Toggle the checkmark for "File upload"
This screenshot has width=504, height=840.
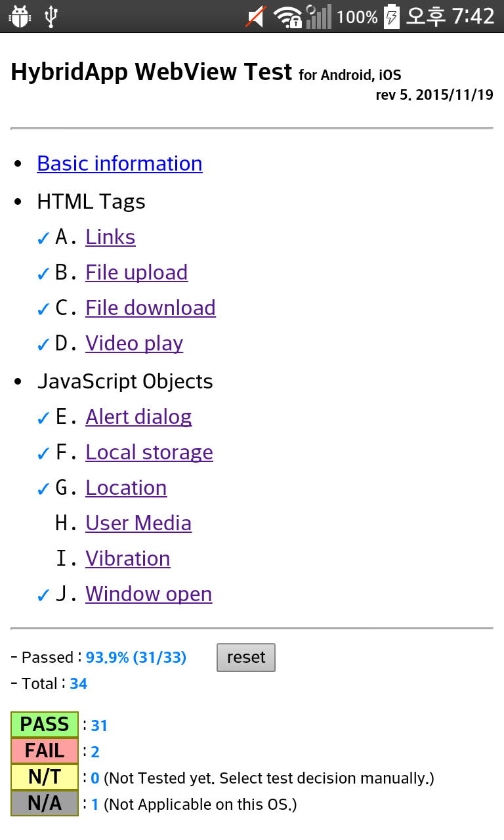click(x=43, y=273)
